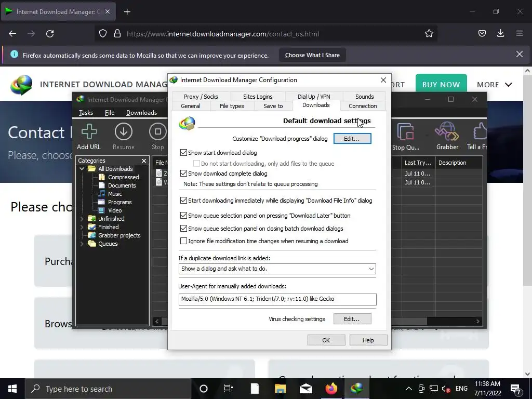Click Help in configuration dialog

(x=368, y=340)
